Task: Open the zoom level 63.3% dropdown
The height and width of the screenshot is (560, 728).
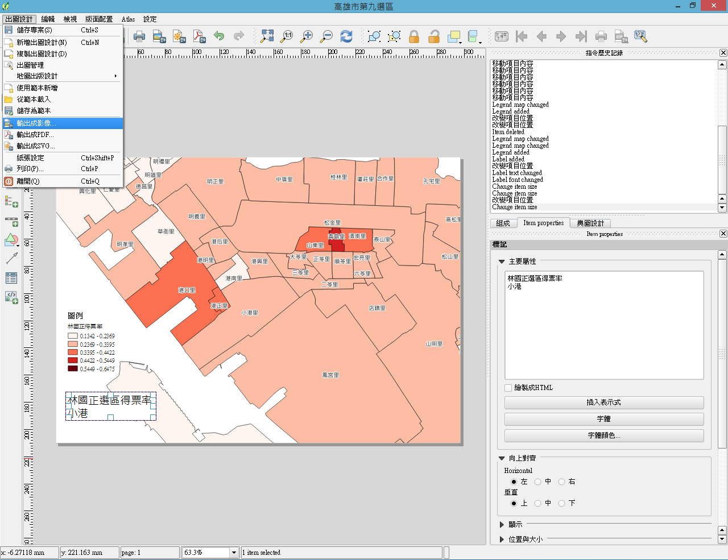Action: tap(233, 553)
